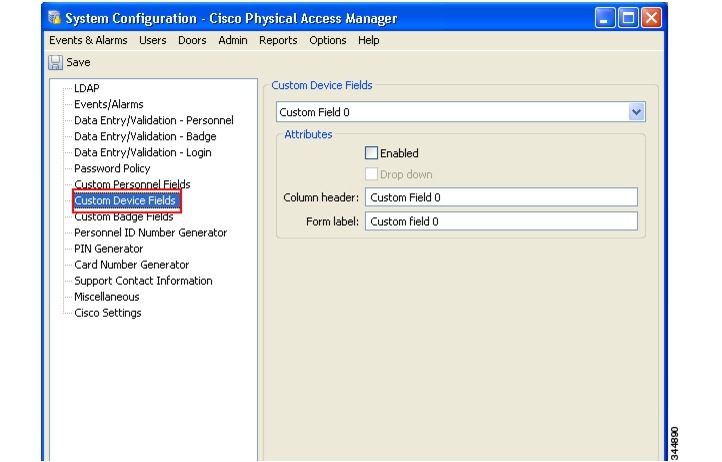The width and height of the screenshot is (722, 462).
Task: Click the Save button label
Action: pos(78,62)
